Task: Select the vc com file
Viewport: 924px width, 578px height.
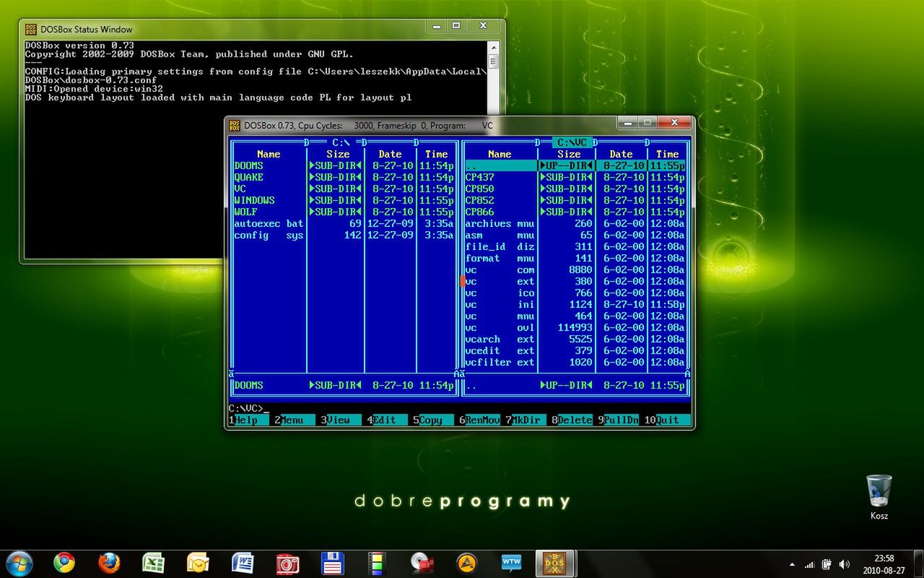Action: pyautogui.click(x=575, y=269)
